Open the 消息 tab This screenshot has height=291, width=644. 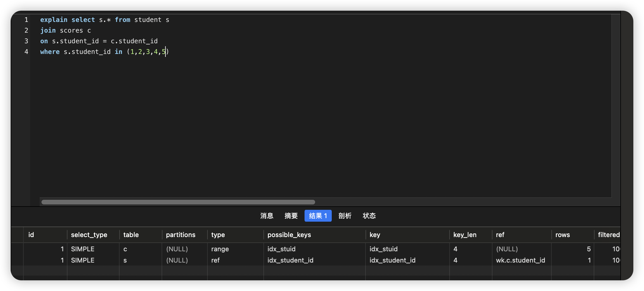267,216
